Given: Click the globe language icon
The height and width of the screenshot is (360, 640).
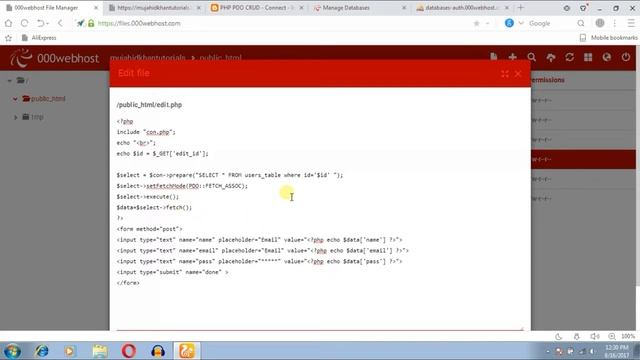Looking at the screenshot, I should (607, 57).
